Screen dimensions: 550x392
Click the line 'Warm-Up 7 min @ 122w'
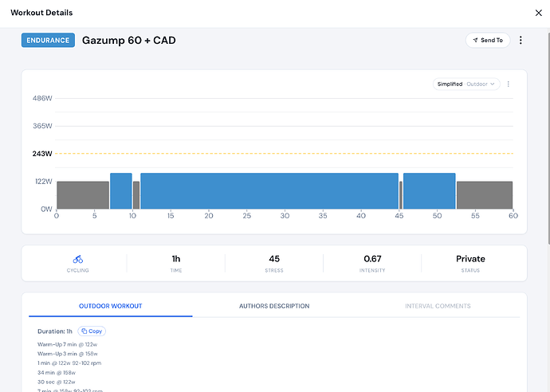[x=67, y=344]
